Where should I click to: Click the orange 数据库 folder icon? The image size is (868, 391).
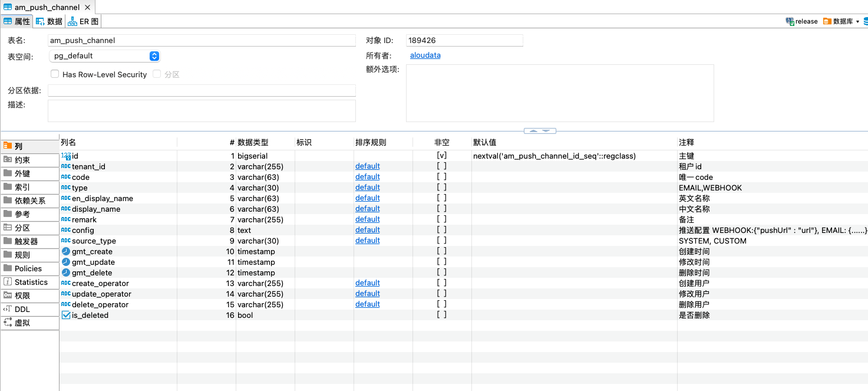tap(827, 21)
